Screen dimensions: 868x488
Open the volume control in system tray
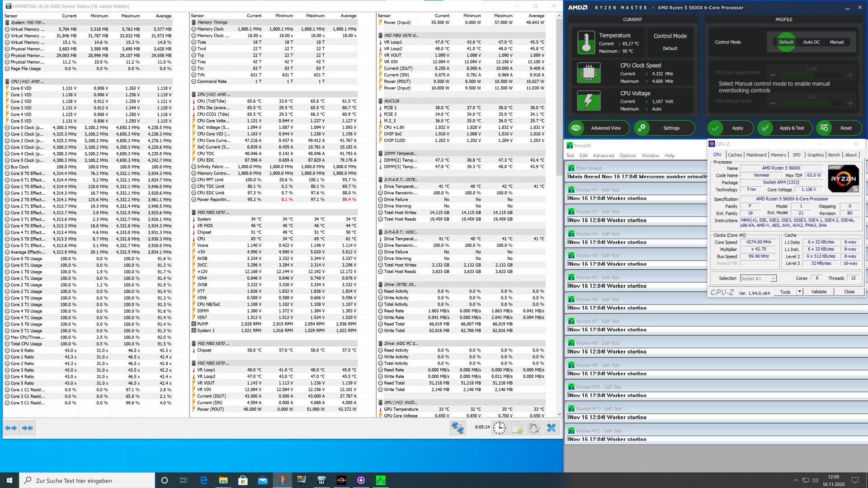tap(815, 480)
